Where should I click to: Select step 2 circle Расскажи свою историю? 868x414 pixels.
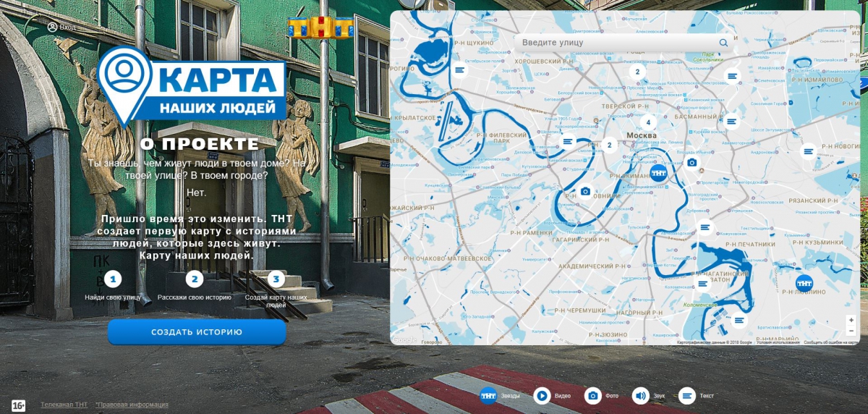[195, 279]
